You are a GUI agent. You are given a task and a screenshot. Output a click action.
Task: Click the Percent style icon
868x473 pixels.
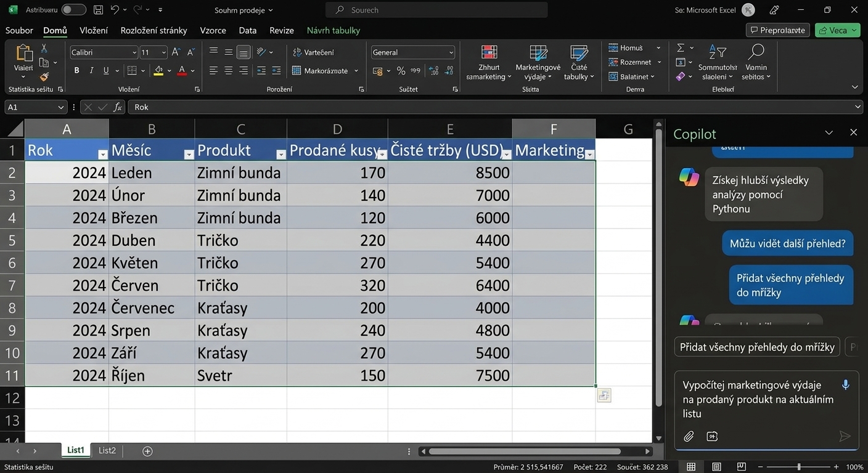[401, 71]
